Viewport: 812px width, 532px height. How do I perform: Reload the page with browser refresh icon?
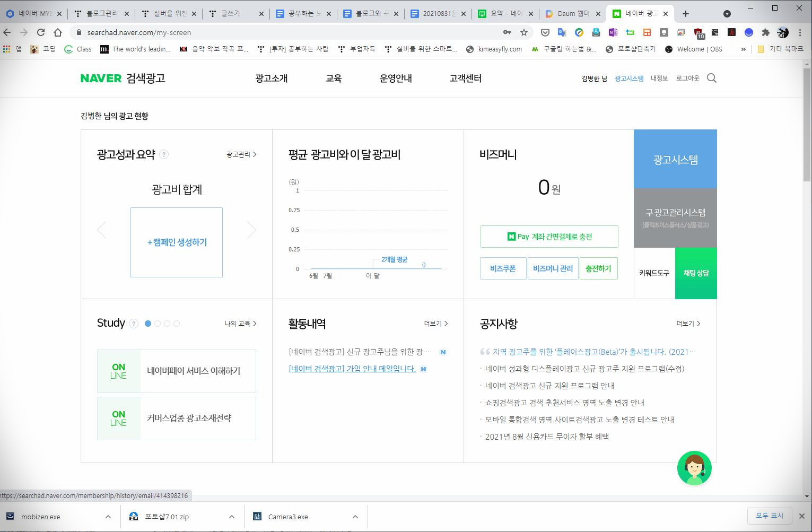tap(41, 32)
